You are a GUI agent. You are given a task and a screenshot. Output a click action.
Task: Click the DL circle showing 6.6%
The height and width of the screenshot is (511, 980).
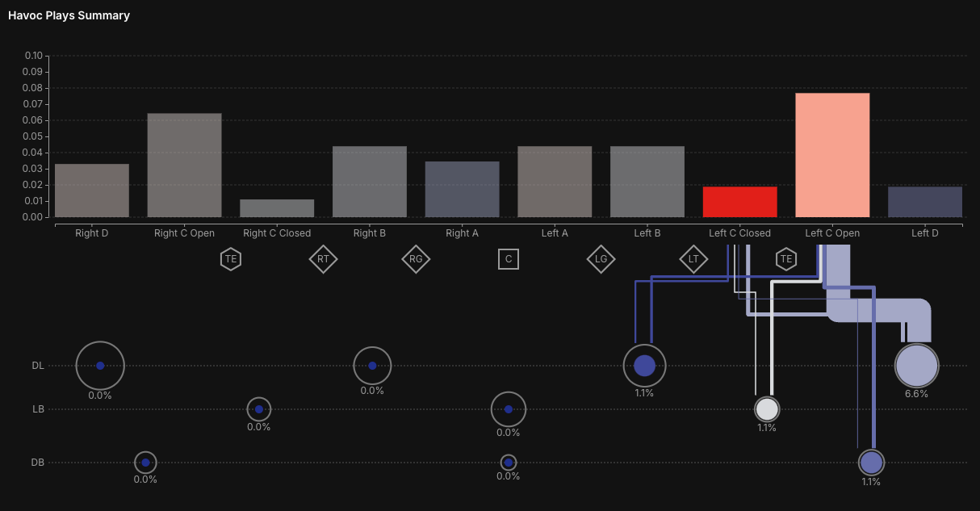pos(916,366)
